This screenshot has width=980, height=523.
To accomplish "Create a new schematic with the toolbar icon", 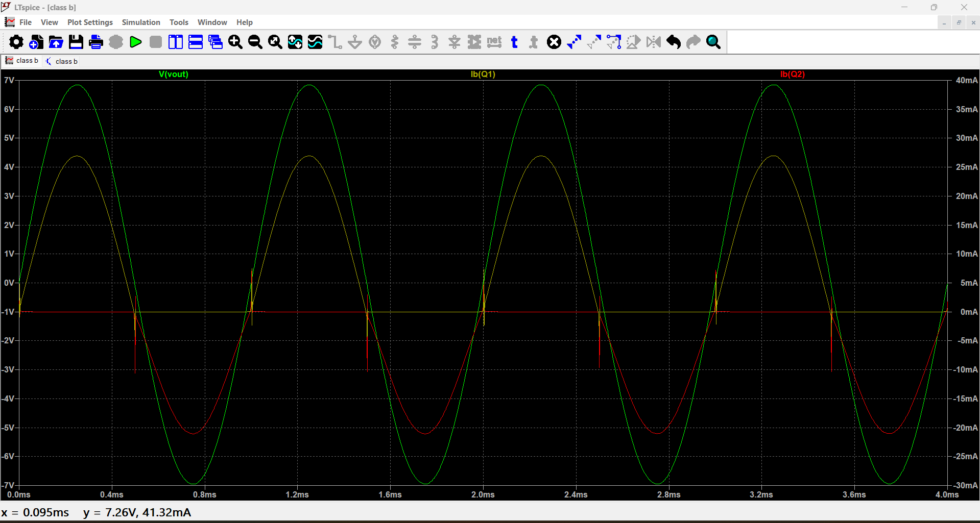I will (x=36, y=42).
